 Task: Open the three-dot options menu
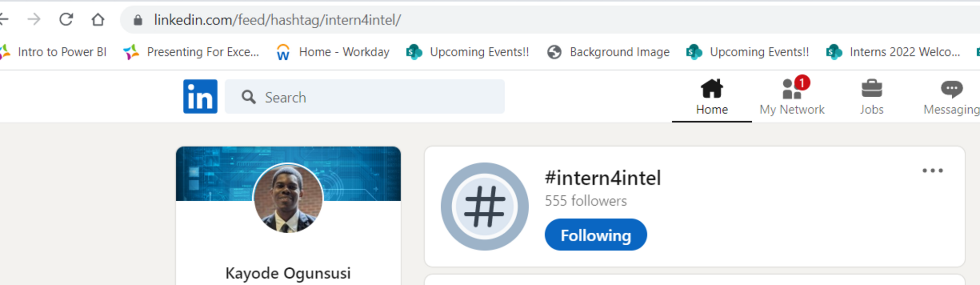tap(932, 171)
